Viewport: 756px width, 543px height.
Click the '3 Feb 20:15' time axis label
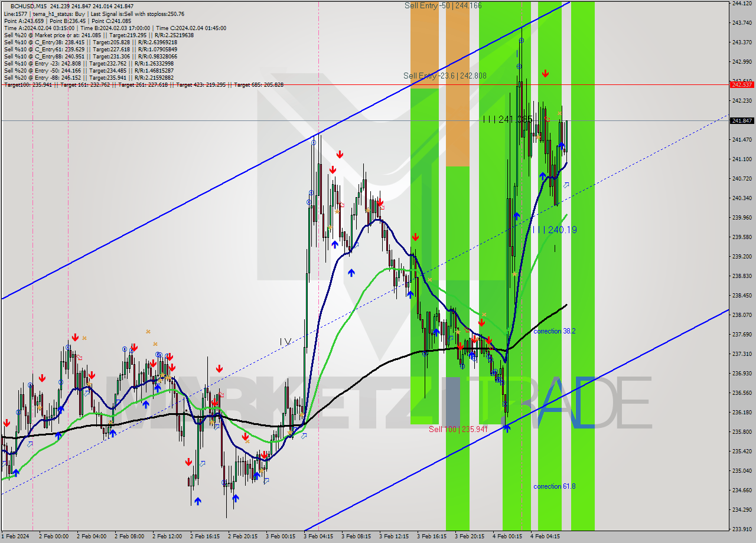point(470,537)
